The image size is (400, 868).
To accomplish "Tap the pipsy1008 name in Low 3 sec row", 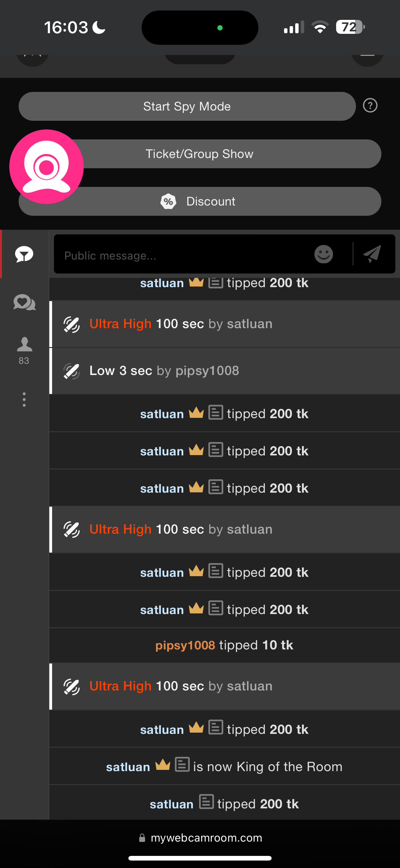I will click(207, 371).
